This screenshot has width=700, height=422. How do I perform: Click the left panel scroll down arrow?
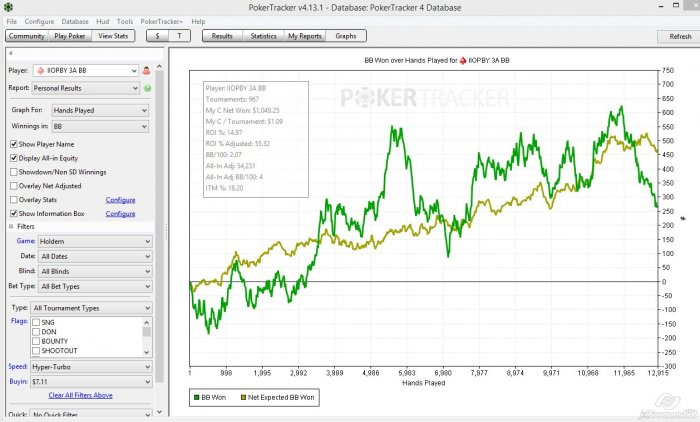tap(159, 412)
